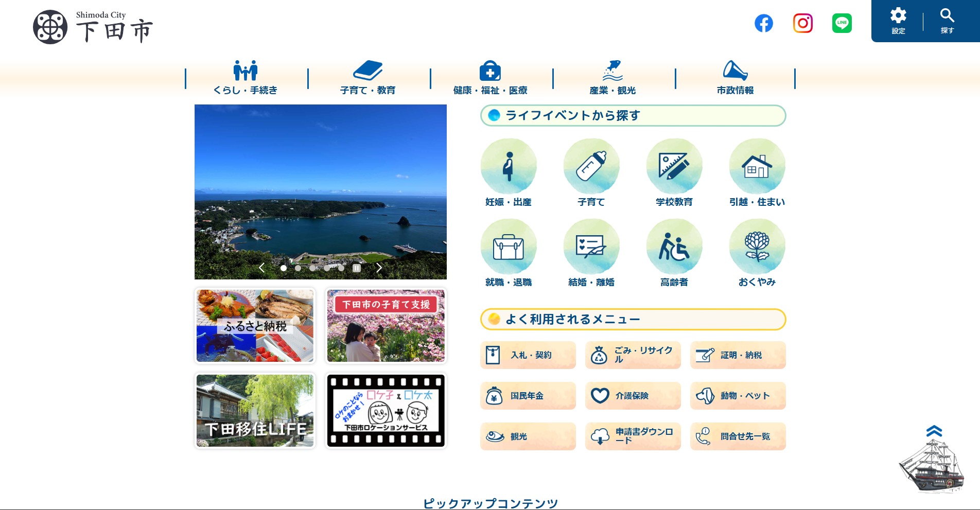Screen dimensions: 980x510
Task: Open the 設定 gear settings
Action: [x=898, y=21]
